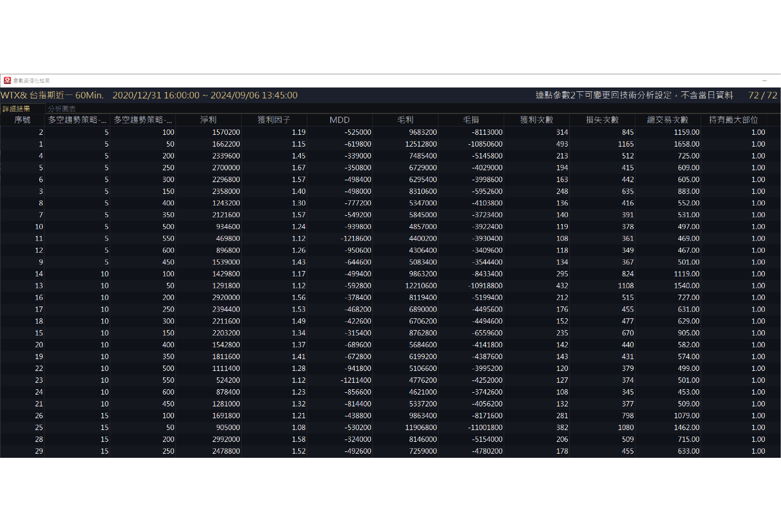The height and width of the screenshot is (532, 781).
Task: Sort by the 淨利 column header
Action: tap(208, 120)
